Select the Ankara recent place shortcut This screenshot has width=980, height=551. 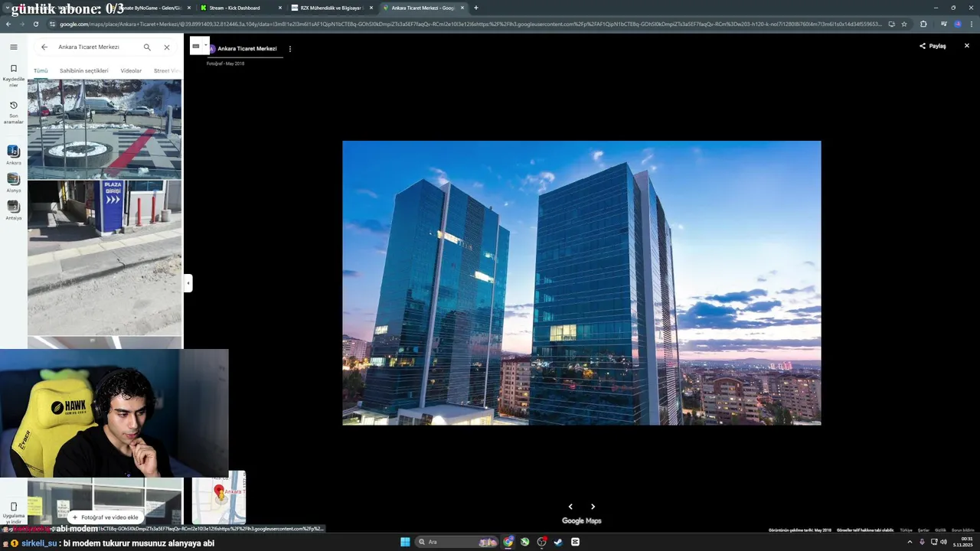pos(13,155)
